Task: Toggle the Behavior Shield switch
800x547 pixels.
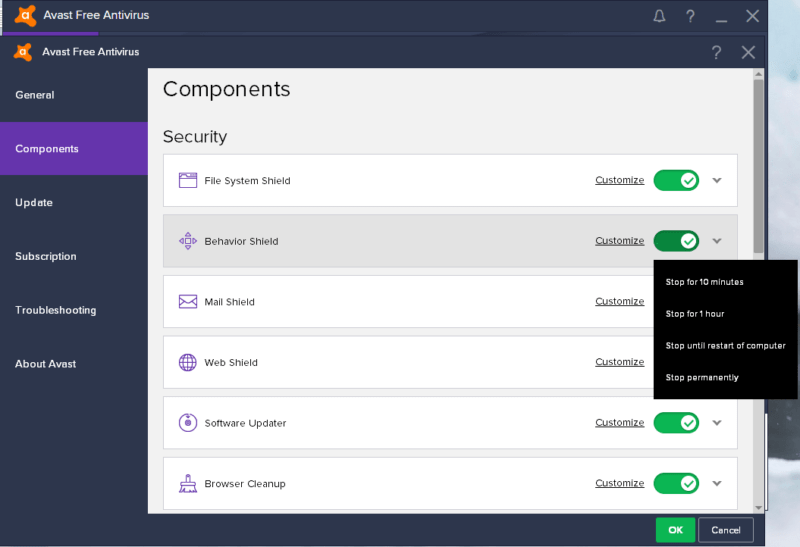Action: pyautogui.click(x=676, y=241)
